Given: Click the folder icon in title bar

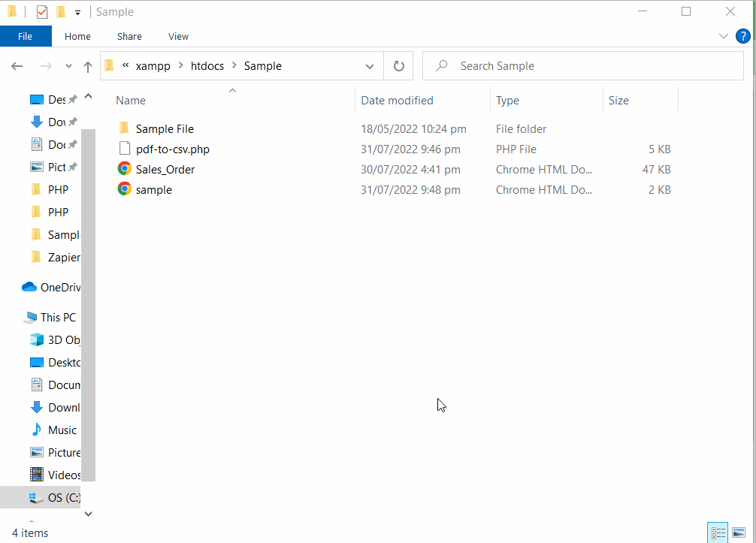Looking at the screenshot, I should point(13,11).
